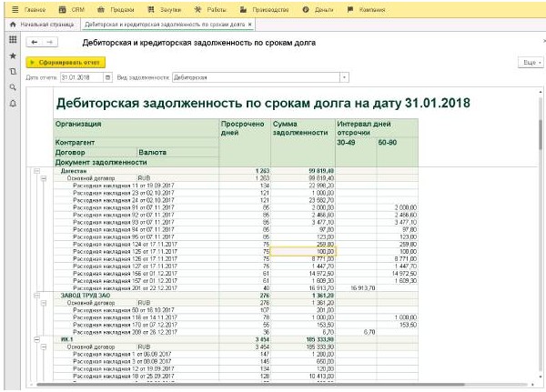The image size is (546, 392).
Task: Open the sections grid menu icon
Action: pos(12,41)
